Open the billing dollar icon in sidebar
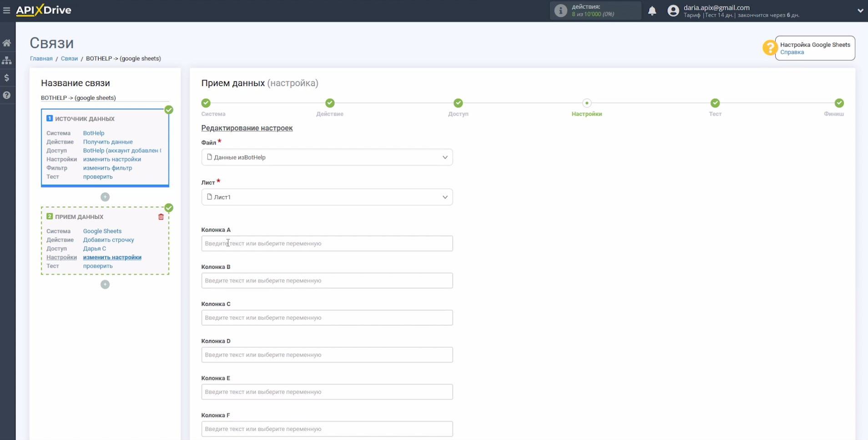 [x=7, y=78]
